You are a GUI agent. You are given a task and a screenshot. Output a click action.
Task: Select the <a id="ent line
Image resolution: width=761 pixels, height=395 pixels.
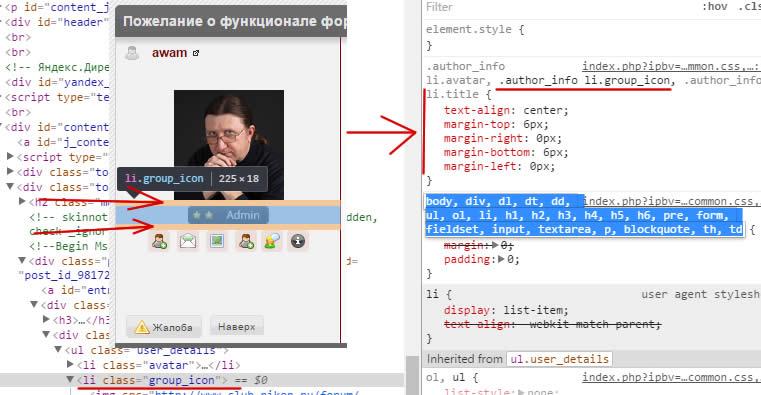pos(75,290)
